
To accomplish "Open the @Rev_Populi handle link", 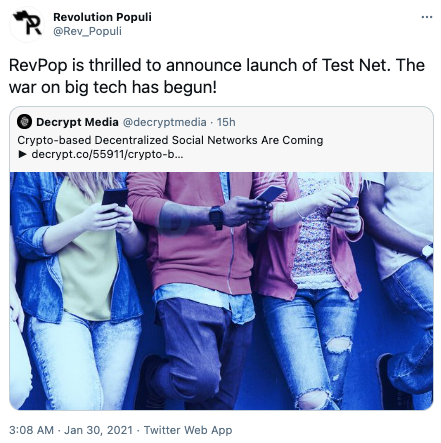I will click(x=87, y=31).
